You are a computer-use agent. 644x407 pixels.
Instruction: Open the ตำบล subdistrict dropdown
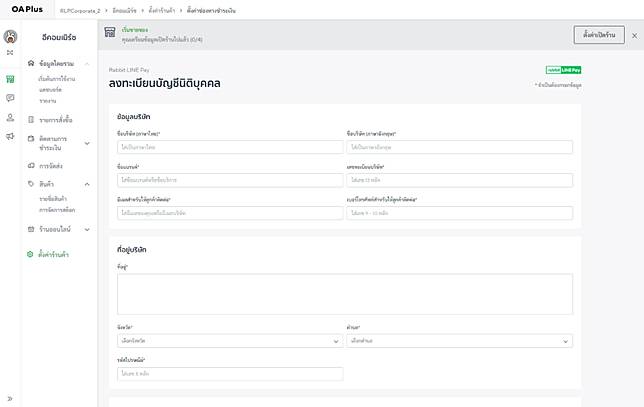pyautogui.click(x=459, y=341)
